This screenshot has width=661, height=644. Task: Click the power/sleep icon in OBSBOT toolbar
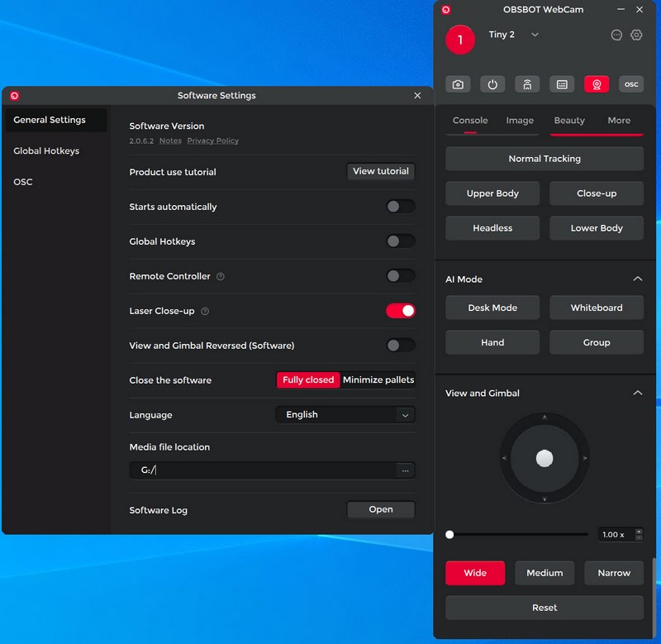(x=492, y=84)
